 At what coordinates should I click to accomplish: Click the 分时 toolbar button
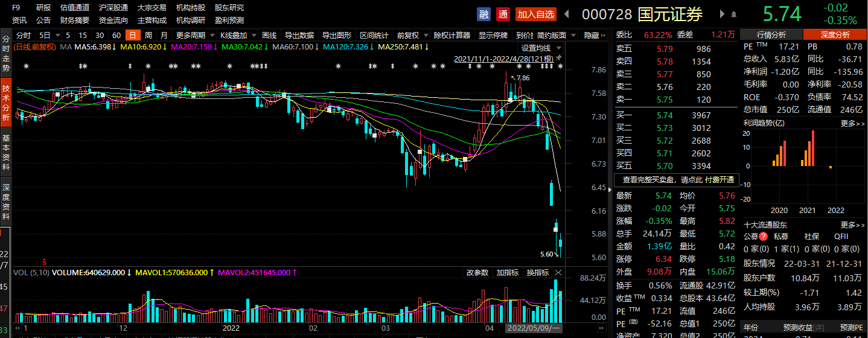tap(24, 35)
